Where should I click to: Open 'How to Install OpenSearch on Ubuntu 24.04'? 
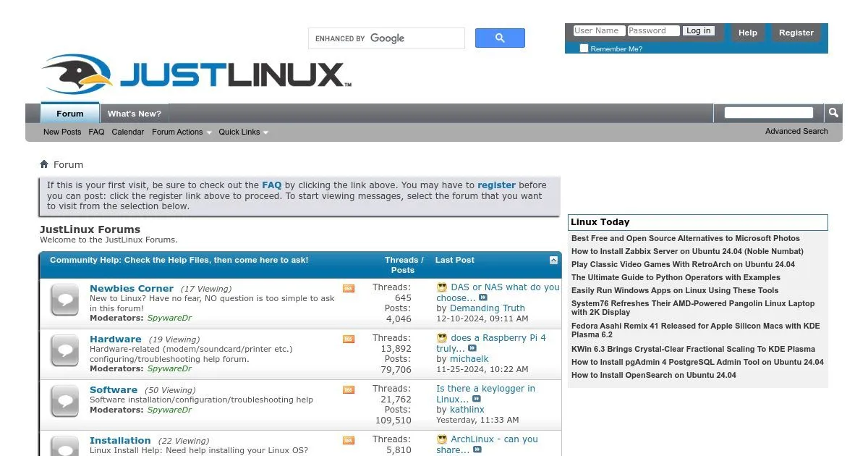[x=654, y=375]
